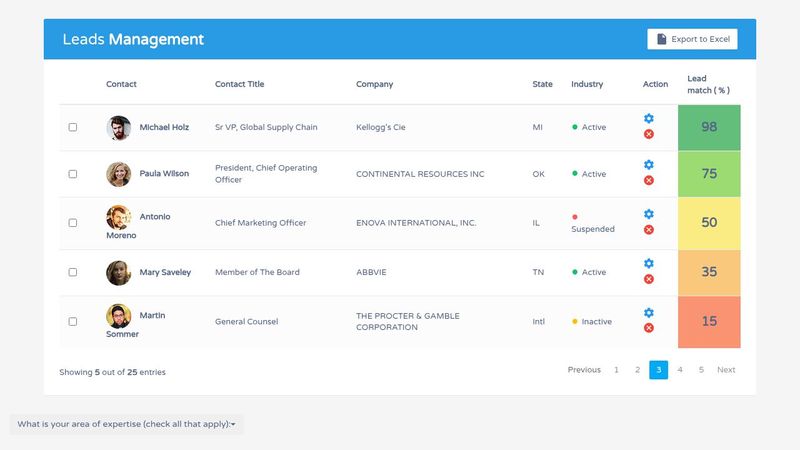Go to page 4 of leads
800x450 pixels.
680,370
